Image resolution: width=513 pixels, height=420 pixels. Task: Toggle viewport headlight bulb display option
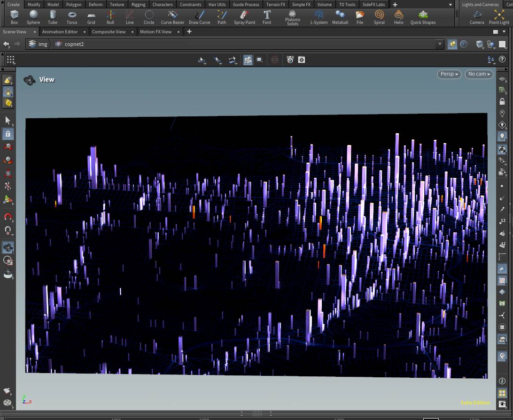pos(502,136)
